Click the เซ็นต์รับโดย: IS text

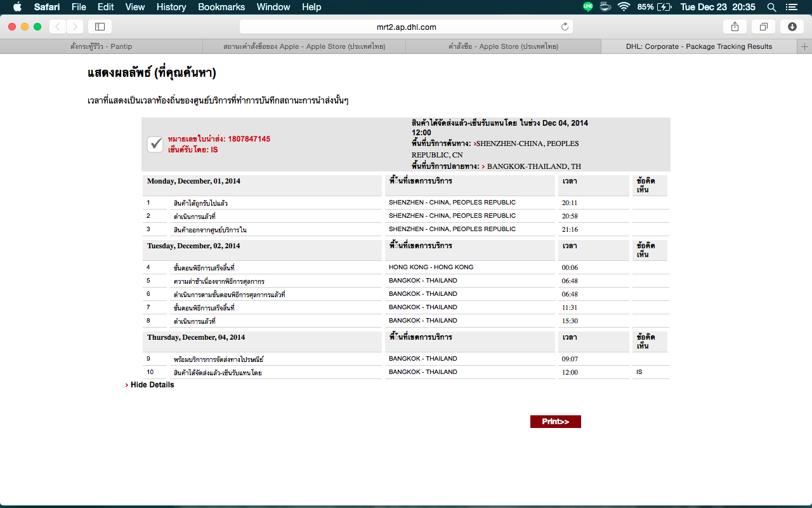(193, 150)
